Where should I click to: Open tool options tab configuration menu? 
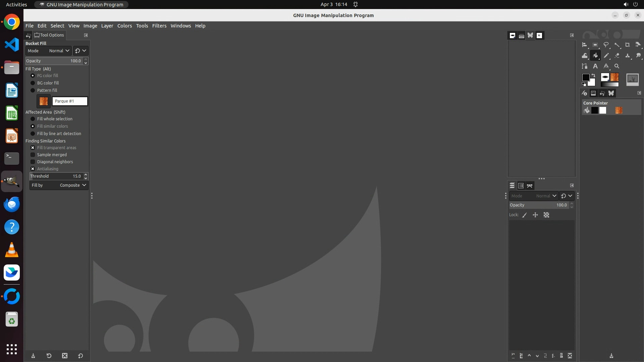(x=86, y=35)
